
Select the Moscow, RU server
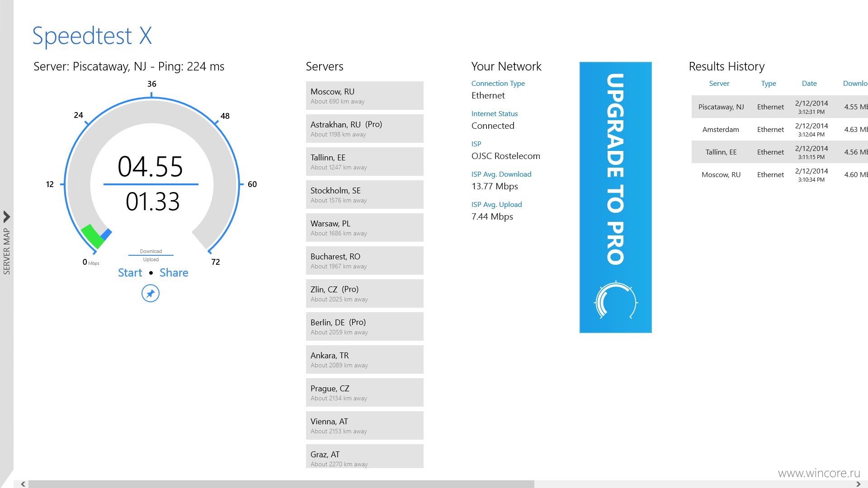pyautogui.click(x=365, y=96)
